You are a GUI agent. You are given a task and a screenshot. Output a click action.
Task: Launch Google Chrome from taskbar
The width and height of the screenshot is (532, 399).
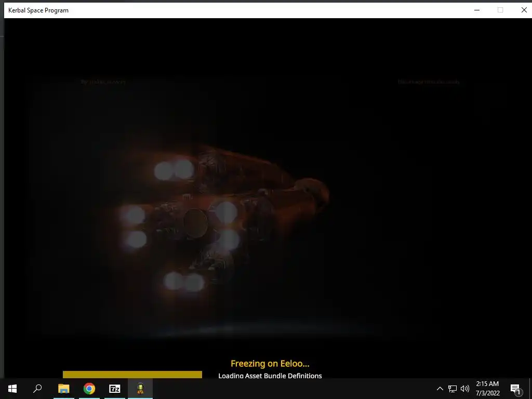tap(89, 389)
